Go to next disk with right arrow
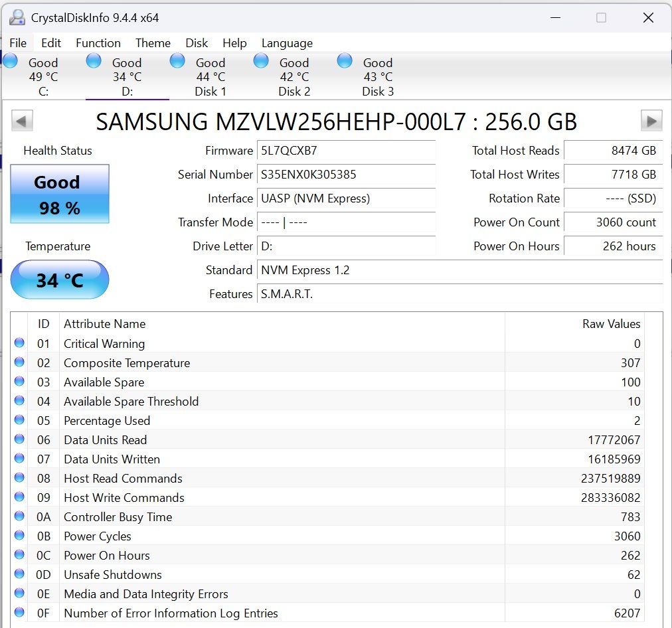The height and width of the screenshot is (628, 672). click(651, 121)
